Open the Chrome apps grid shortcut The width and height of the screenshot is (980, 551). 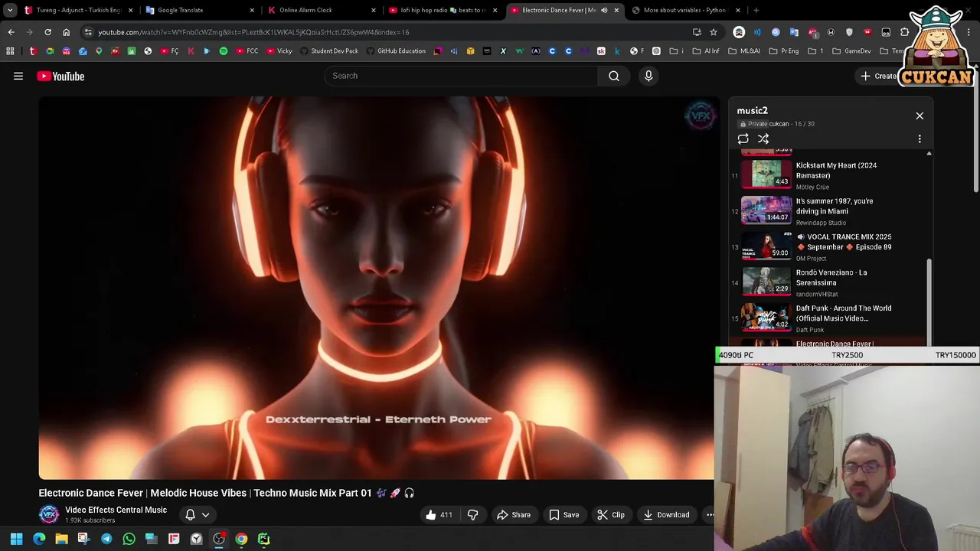[10, 51]
